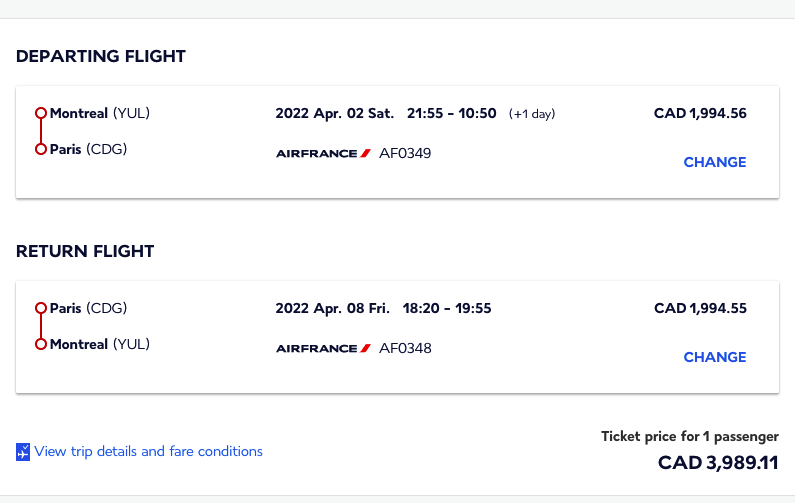Click the Montreal destination circle marker in return flight

[41, 344]
